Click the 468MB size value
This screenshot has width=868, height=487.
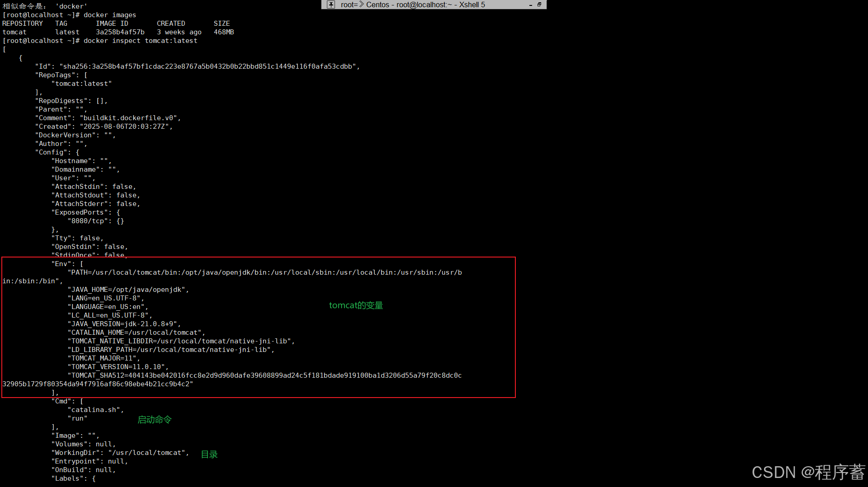click(224, 32)
